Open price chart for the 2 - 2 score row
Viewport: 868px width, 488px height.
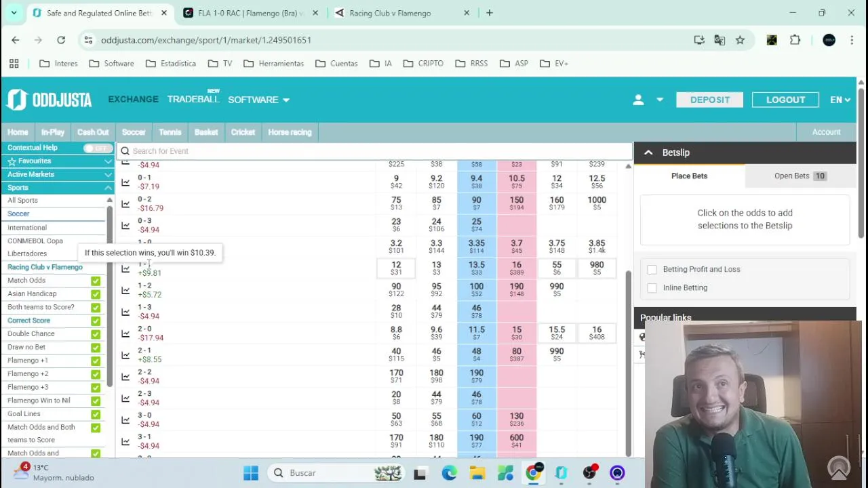pyautogui.click(x=125, y=377)
